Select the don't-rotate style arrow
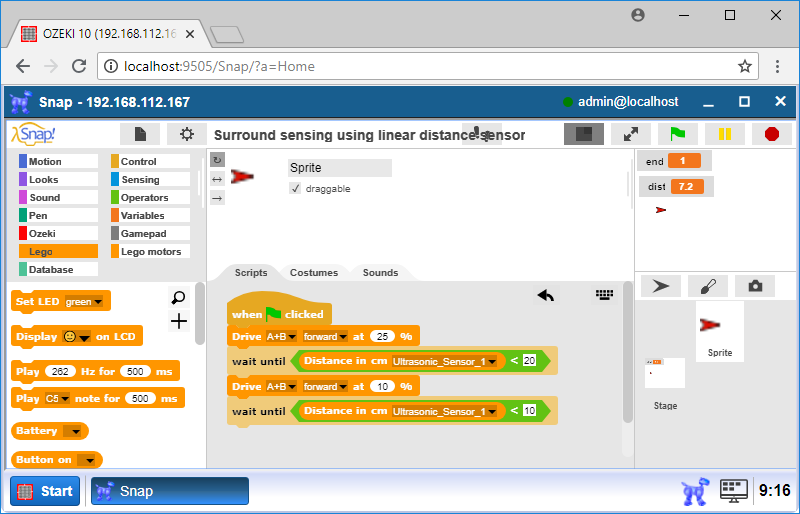This screenshot has width=800, height=514. (x=217, y=198)
